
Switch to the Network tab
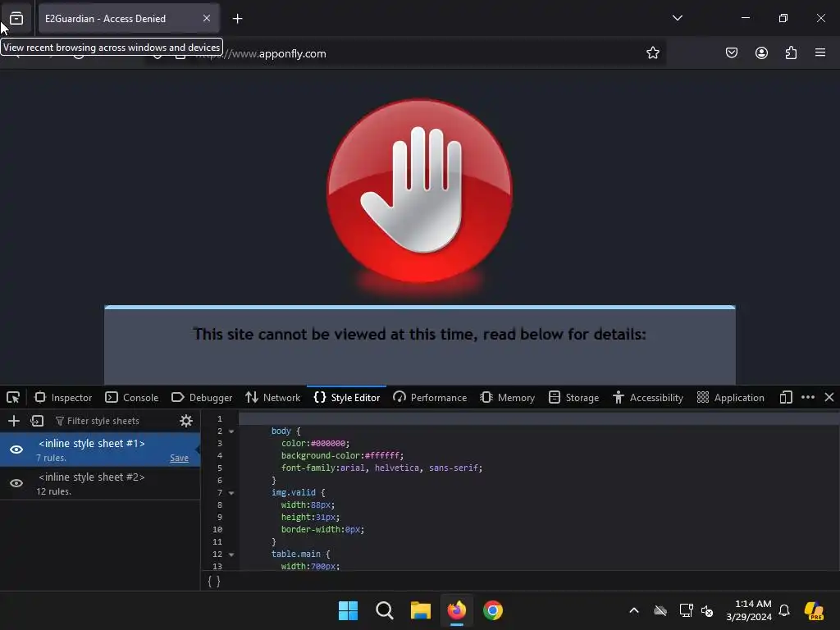[x=273, y=398]
